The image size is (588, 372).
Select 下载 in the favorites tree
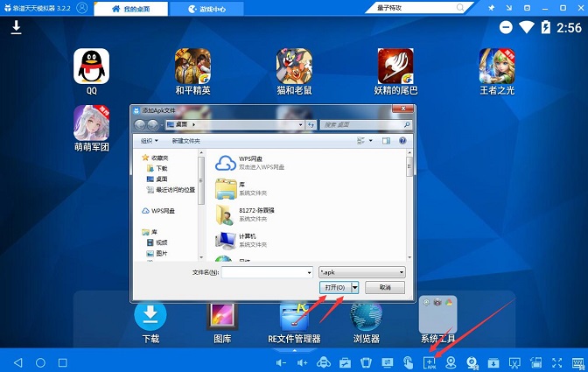pos(157,168)
